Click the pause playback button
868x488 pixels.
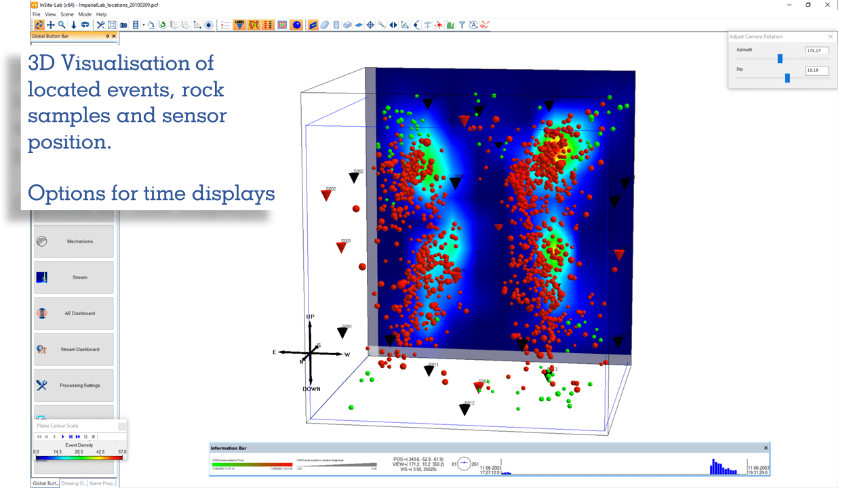[x=85, y=436]
